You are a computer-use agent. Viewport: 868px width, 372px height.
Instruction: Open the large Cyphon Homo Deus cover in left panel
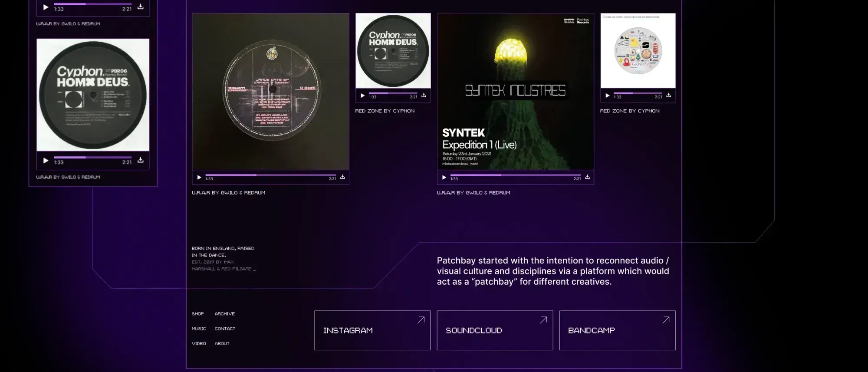[93, 95]
